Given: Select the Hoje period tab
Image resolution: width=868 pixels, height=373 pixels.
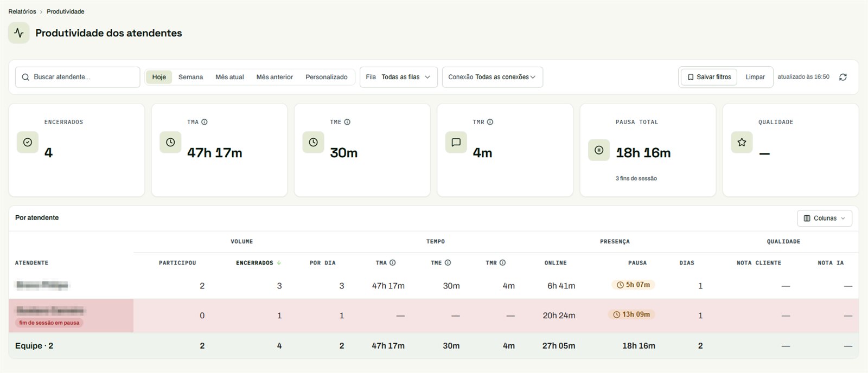Looking at the screenshot, I should [x=159, y=77].
